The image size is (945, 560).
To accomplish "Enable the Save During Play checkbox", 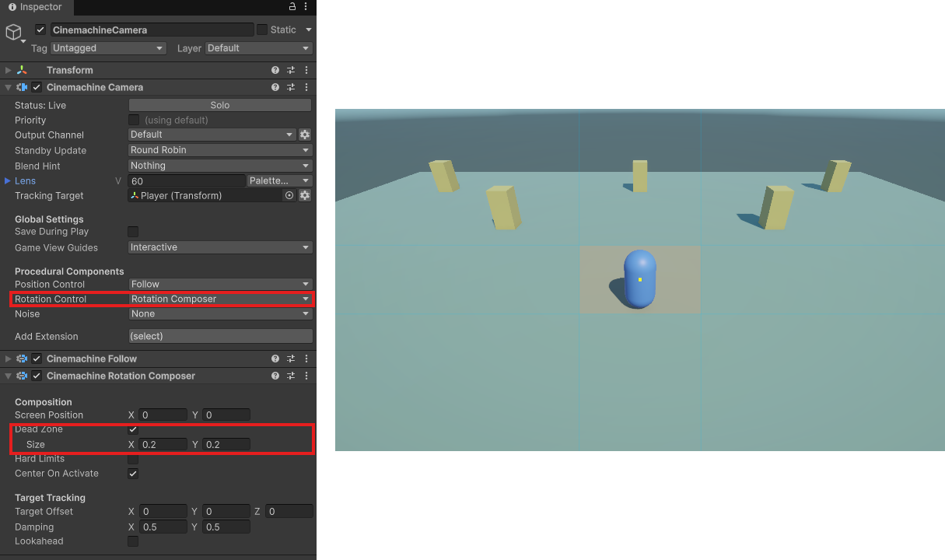I will (133, 232).
